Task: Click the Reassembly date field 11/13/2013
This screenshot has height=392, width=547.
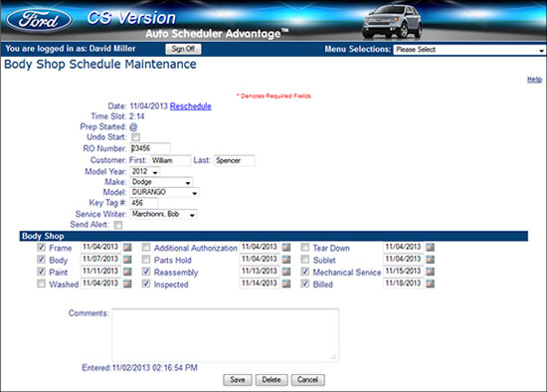Action: click(x=260, y=272)
